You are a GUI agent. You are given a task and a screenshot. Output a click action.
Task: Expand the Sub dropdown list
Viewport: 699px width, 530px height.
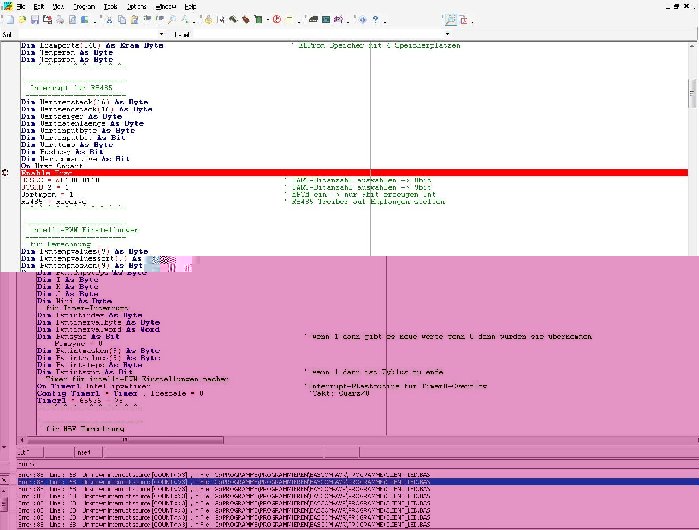tap(161, 34)
